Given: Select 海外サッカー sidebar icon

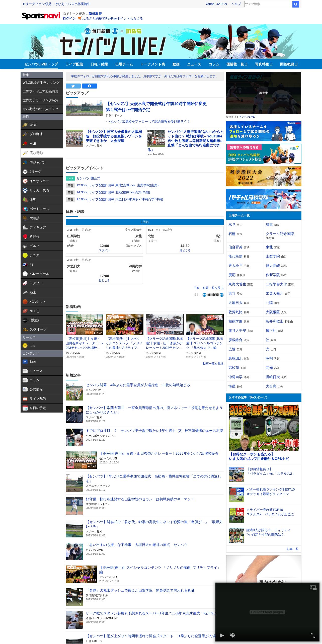Looking at the screenshot, I should pyautogui.click(x=25, y=181).
